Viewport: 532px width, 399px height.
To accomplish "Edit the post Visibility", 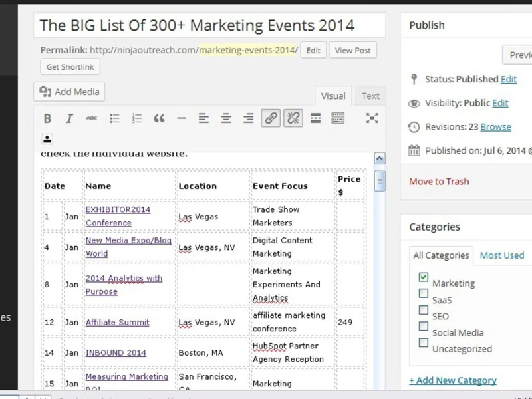I will coord(500,103).
